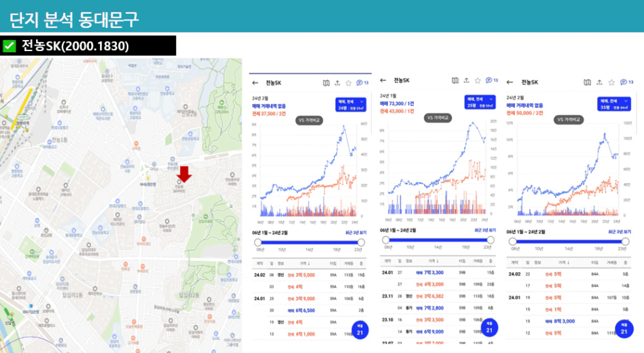Click VS 가격비교 on the 33평 chart
Viewport: 644px width, 353px height.
click(569, 120)
